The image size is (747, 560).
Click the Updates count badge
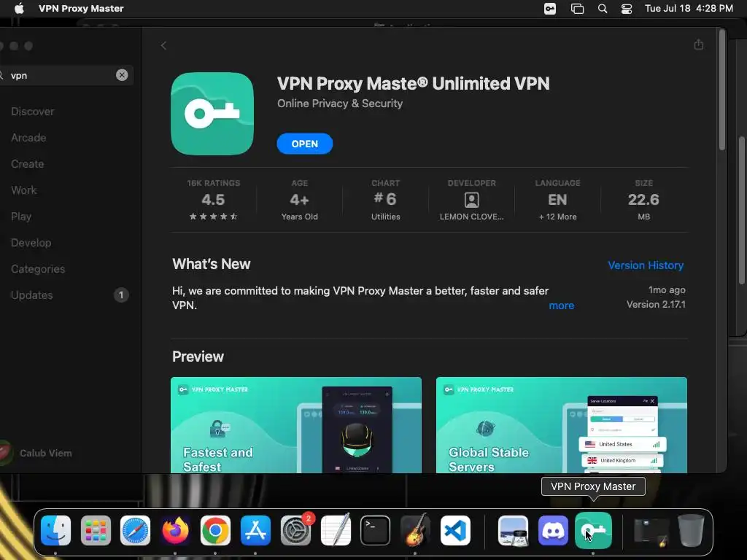pyautogui.click(x=121, y=295)
